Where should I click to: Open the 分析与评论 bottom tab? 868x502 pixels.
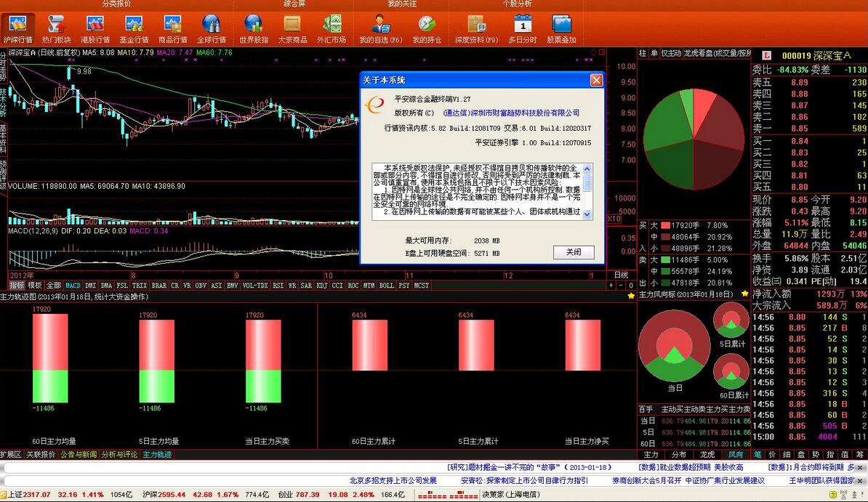[x=119, y=454]
